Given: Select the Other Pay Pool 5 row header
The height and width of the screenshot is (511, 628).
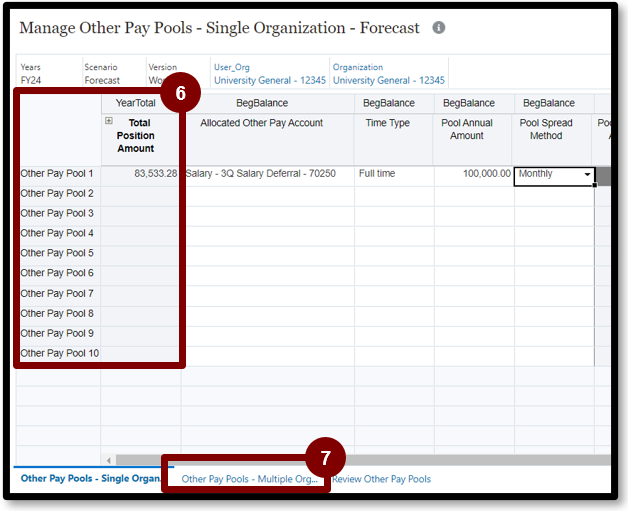Looking at the screenshot, I should [57, 253].
